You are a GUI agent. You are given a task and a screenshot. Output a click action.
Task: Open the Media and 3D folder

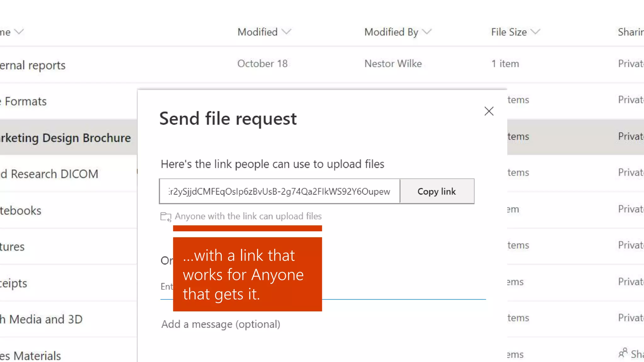click(41, 319)
